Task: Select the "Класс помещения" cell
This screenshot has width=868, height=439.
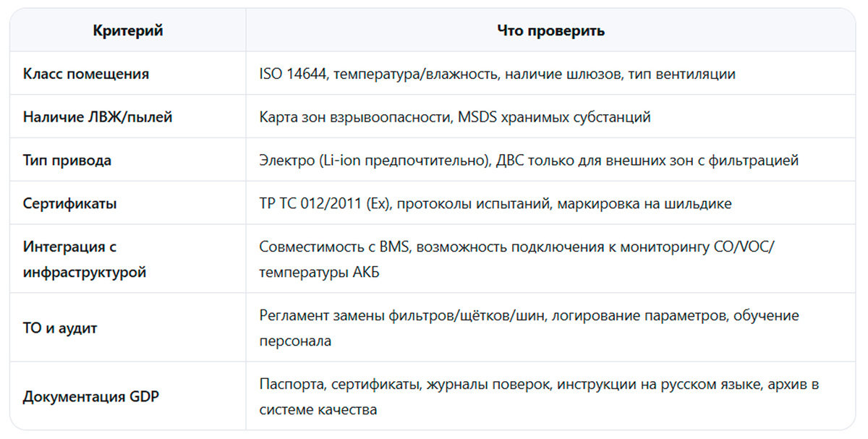Action: click(128, 74)
